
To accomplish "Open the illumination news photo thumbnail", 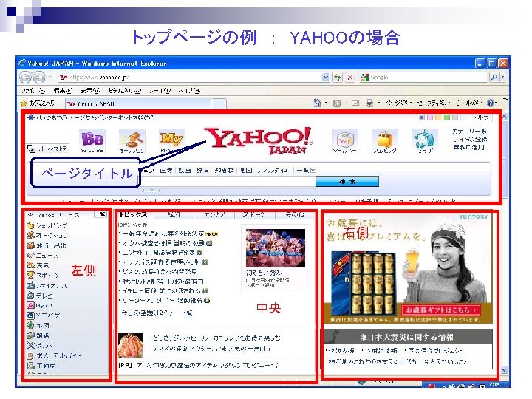I will 275,248.
